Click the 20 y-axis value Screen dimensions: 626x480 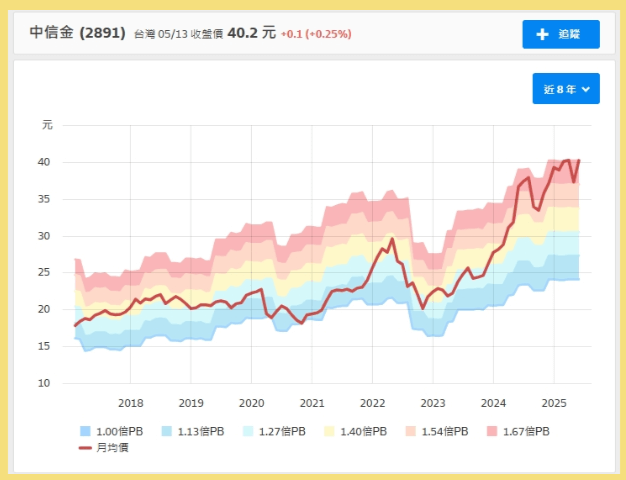44,309
